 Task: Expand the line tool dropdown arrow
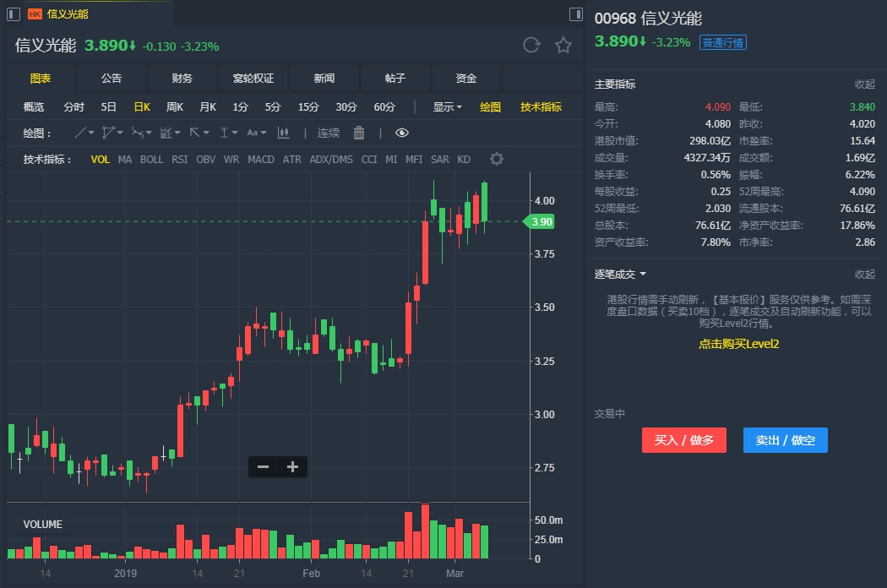[x=91, y=133]
